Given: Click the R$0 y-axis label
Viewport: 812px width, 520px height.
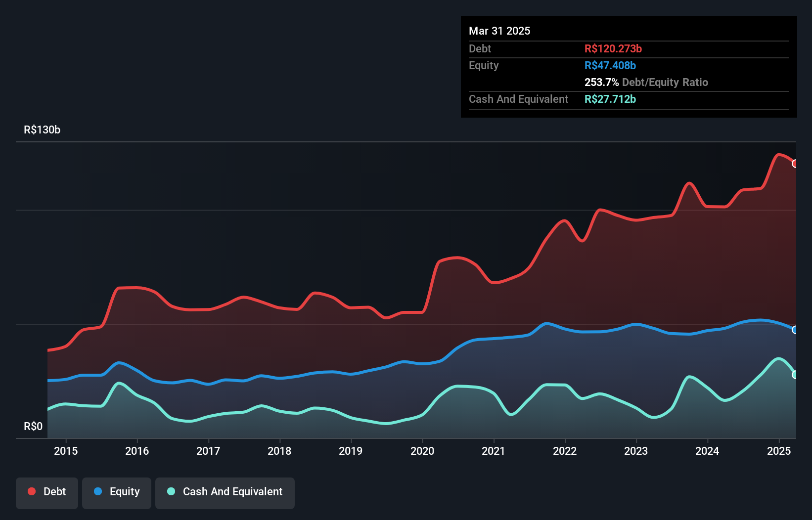Looking at the screenshot, I should click(33, 427).
